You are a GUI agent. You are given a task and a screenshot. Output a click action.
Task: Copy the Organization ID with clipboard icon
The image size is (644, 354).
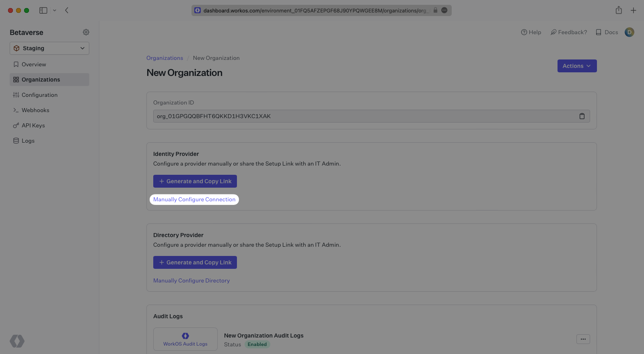[x=582, y=116]
